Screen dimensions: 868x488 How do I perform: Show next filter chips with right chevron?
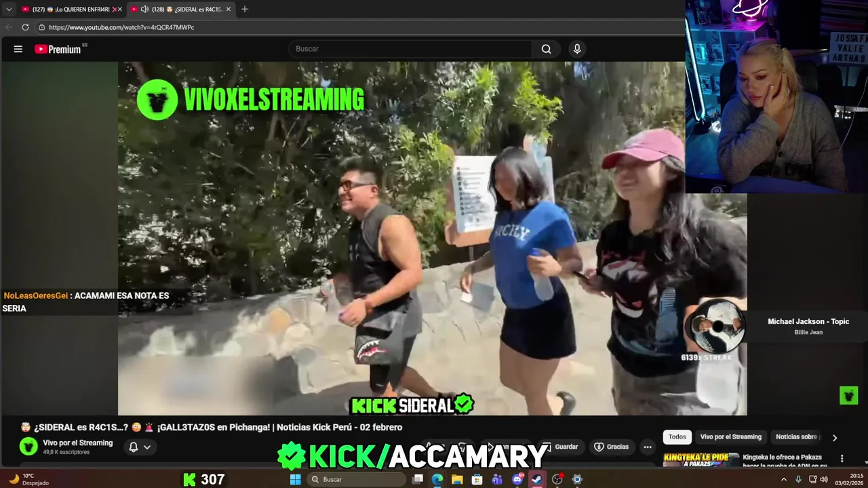pyautogui.click(x=835, y=437)
